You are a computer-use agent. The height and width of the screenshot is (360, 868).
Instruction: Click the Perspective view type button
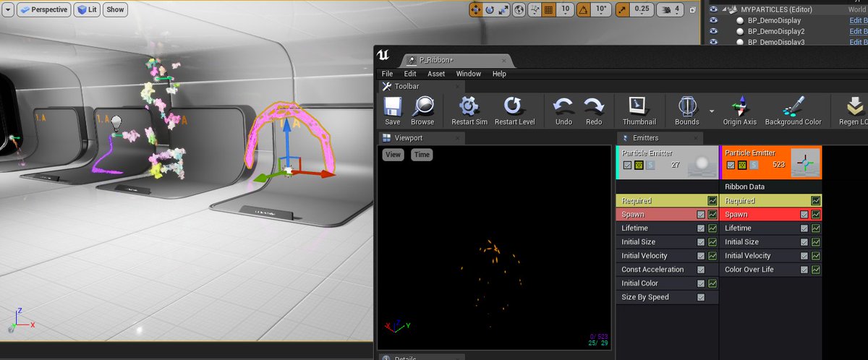(x=43, y=9)
